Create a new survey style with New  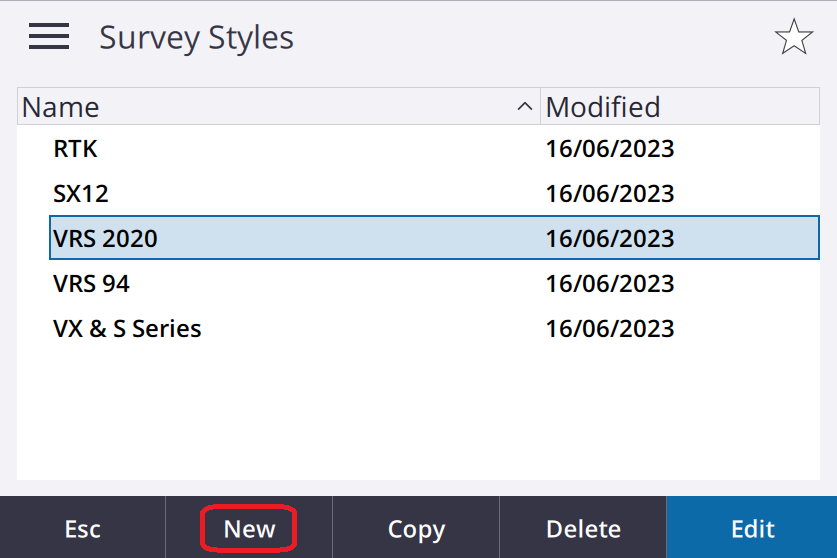pyautogui.click(x=249, y=529)
